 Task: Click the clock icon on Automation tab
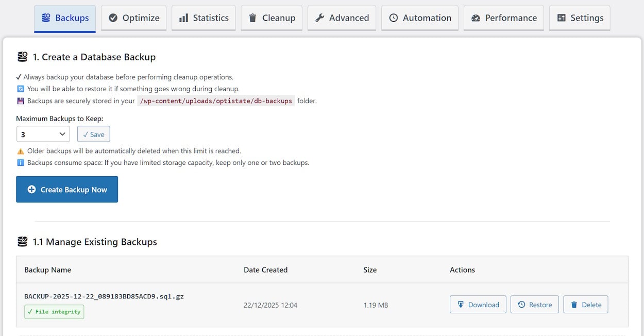click(394, 18)
